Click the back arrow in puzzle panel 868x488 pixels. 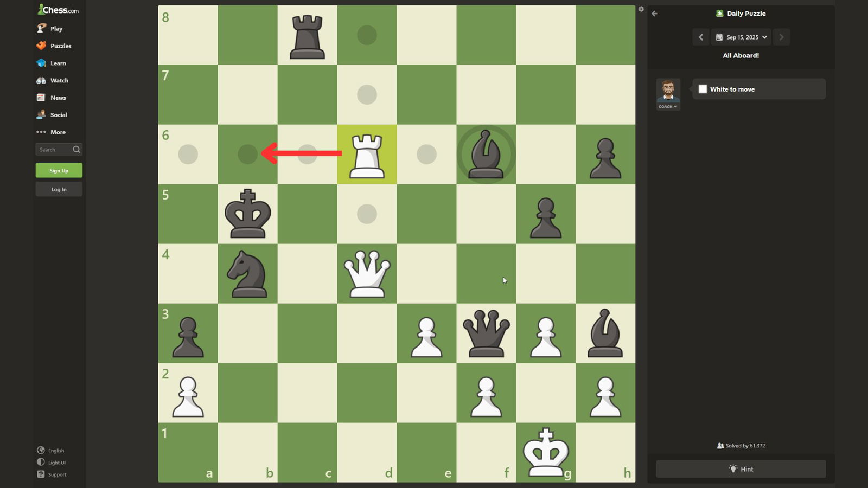pyautogui.click(x=654, y=14)
